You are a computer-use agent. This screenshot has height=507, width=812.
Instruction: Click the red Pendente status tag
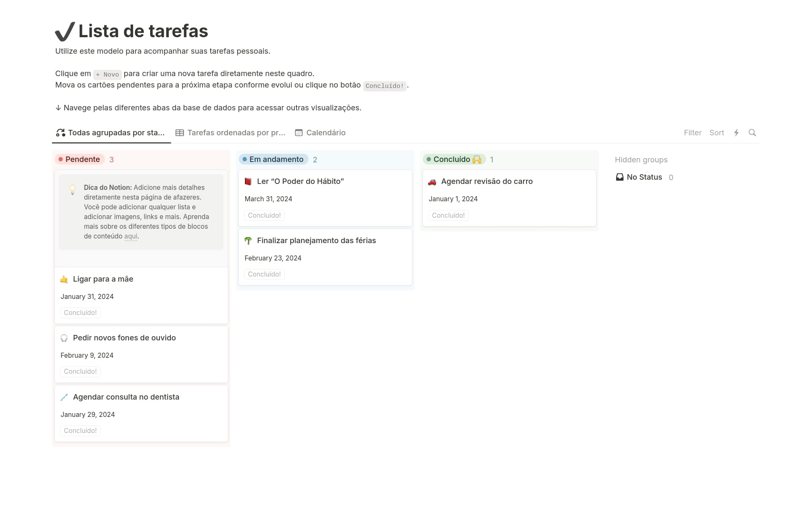[x=80, y=159]
